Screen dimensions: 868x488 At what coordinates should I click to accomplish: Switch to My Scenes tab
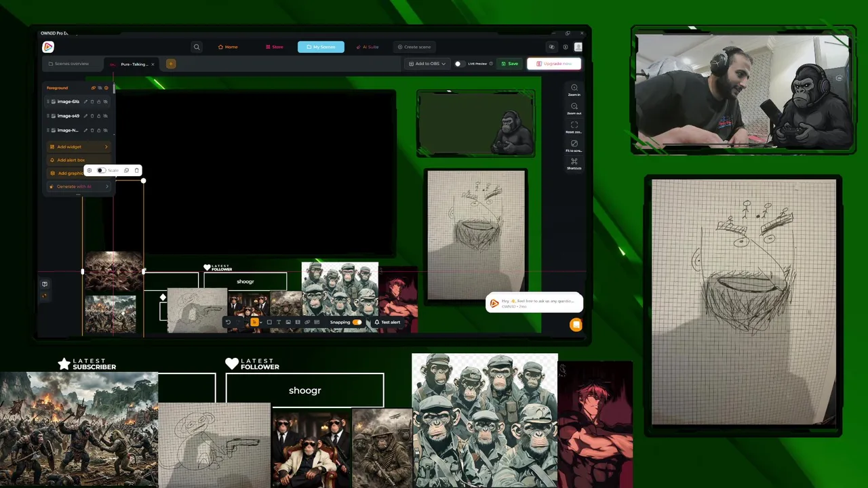click(321, 47)
